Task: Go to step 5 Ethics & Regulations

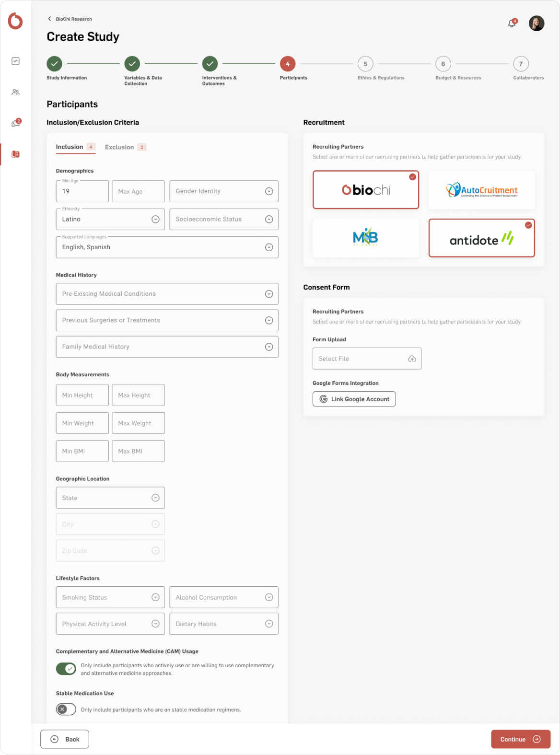Action: click(365, 64)
